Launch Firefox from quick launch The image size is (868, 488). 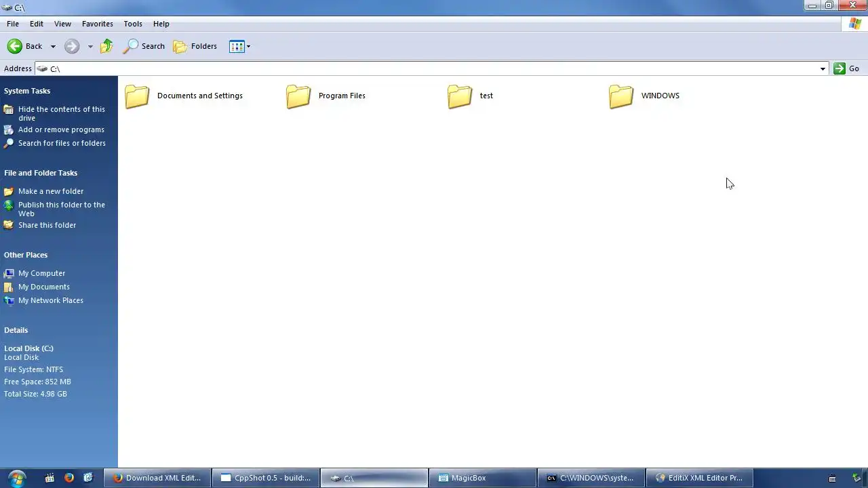pyautogui.click(x=68, y=478)
